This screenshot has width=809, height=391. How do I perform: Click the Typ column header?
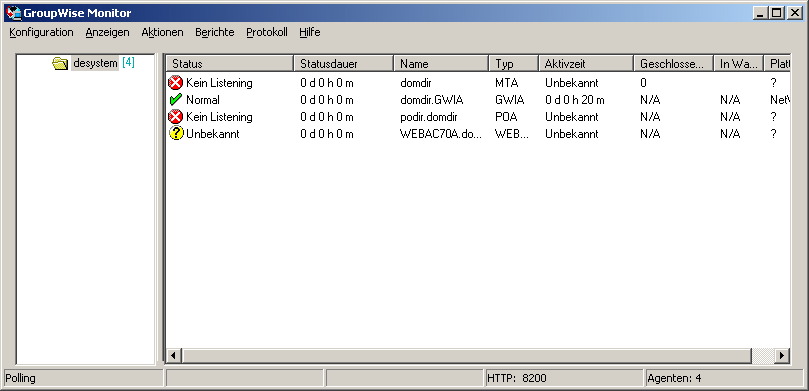(x=514, y=63)
